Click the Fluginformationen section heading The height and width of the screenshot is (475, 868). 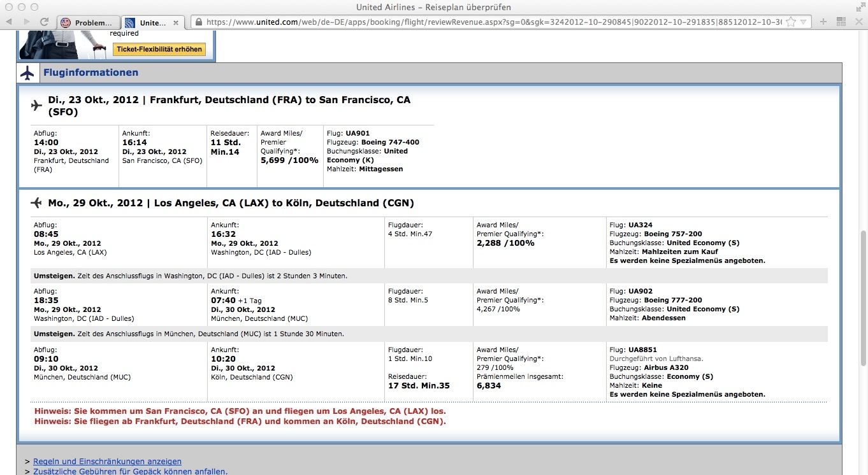[90, 73]
